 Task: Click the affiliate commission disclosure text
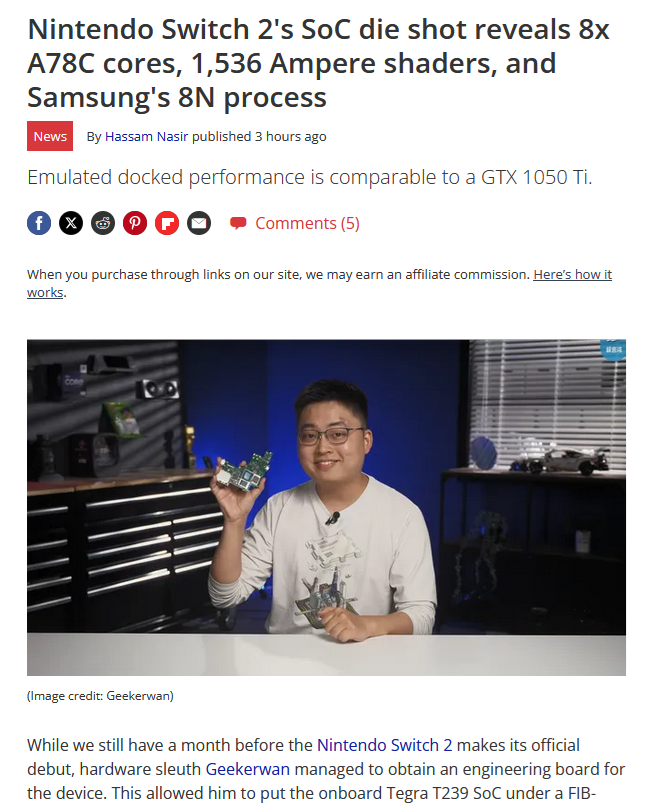(278, 274)
